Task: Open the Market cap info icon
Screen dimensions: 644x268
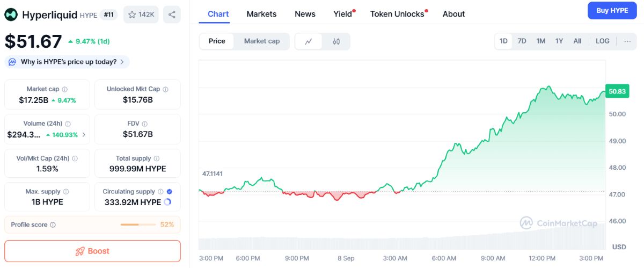Action: click(65, 89)
